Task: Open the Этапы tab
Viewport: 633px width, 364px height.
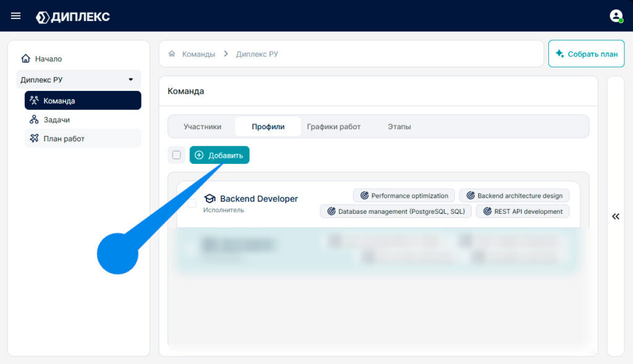Action: point(399,127)
